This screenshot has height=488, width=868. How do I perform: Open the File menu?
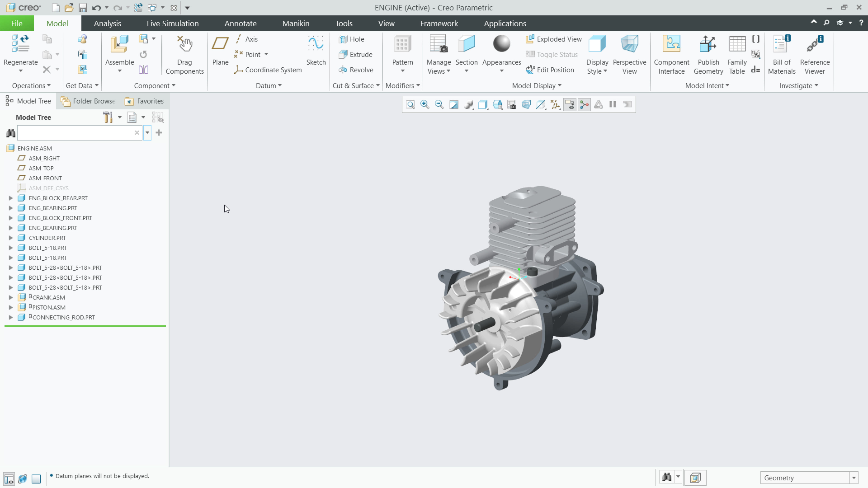pyautogui.click(x=17, y=23)
